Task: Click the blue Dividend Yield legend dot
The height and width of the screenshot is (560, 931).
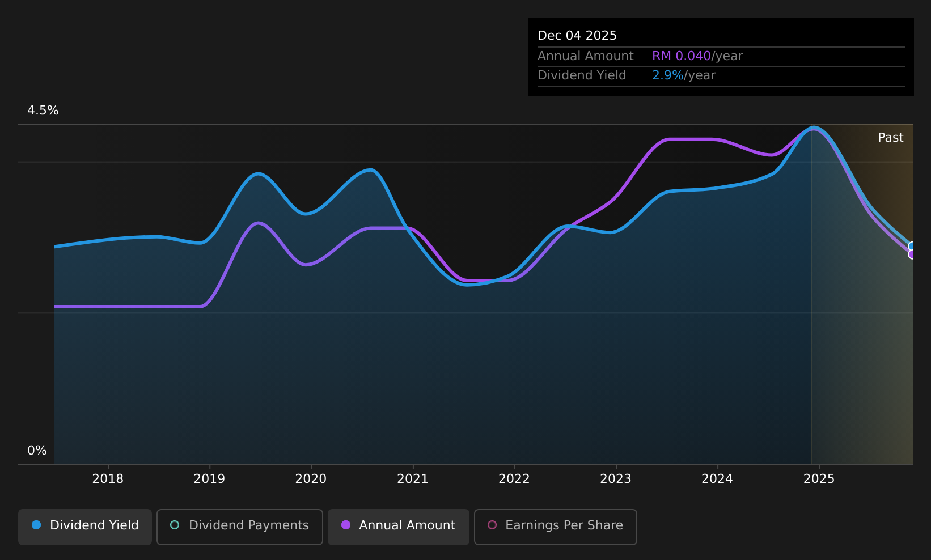Action: click(x=36, y=525)
